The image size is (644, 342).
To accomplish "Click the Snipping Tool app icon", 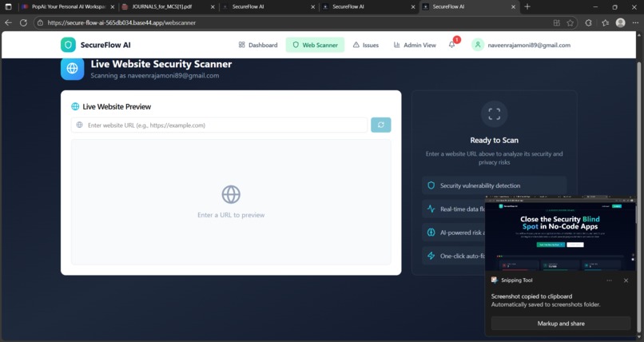I will coord(495,280).
